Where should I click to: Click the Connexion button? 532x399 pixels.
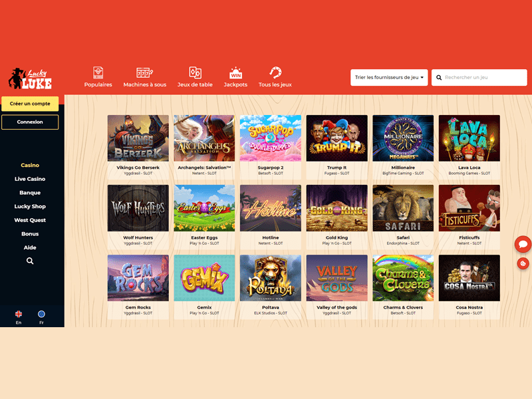(30, 122)
